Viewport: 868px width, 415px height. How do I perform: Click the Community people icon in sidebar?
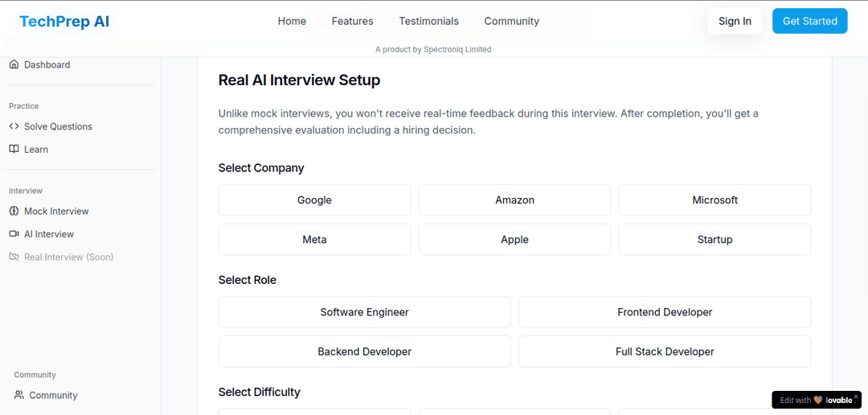tap(19, 395)
